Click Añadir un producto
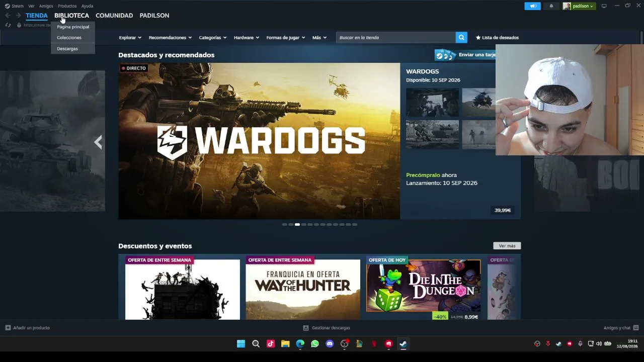644x362 pixels. (x=28, y=328)
